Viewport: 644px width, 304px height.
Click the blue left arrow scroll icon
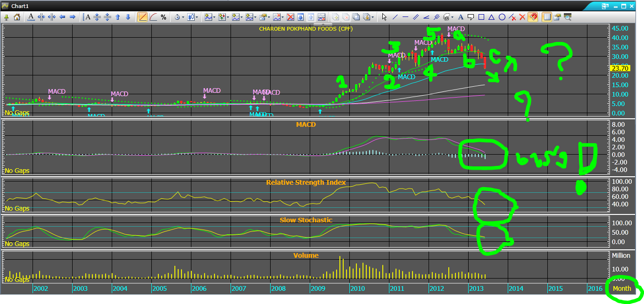(62, 17)
